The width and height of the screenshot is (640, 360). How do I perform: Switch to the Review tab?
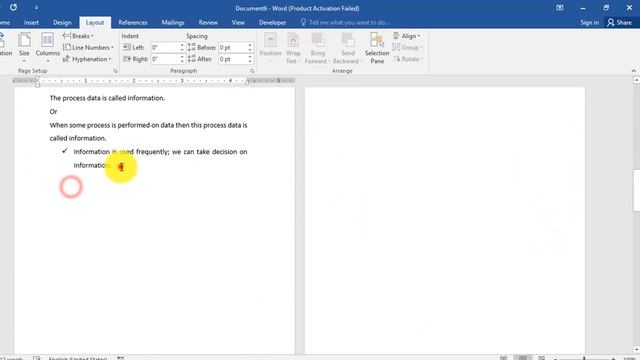coord(208,22)
